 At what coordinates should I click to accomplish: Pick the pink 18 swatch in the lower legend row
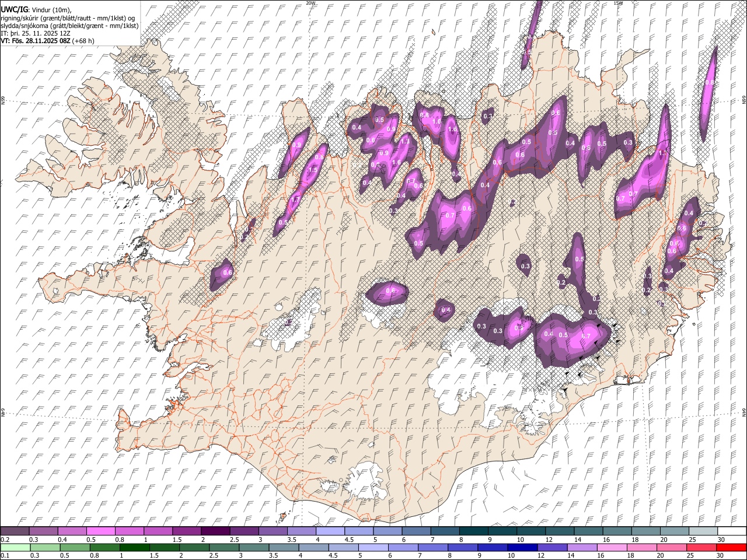(x=642, y=547)
